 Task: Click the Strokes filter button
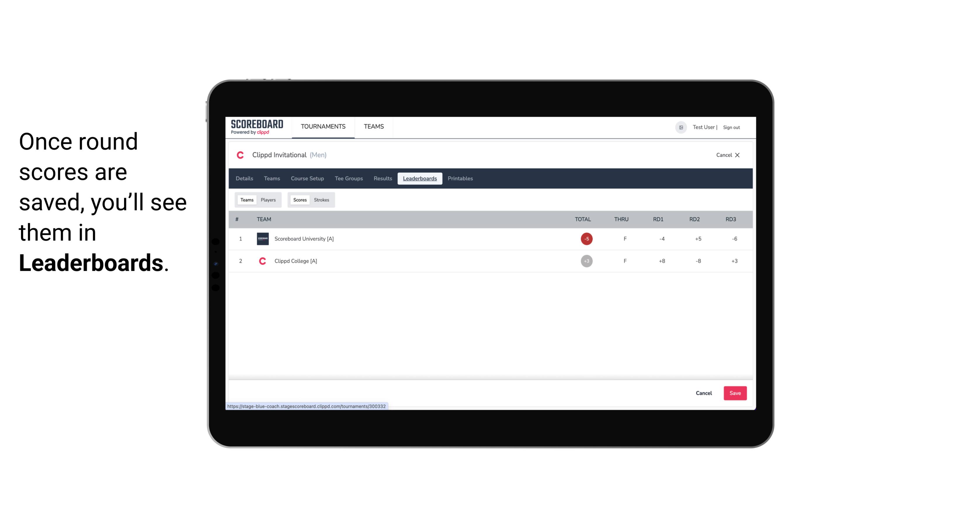322,200
